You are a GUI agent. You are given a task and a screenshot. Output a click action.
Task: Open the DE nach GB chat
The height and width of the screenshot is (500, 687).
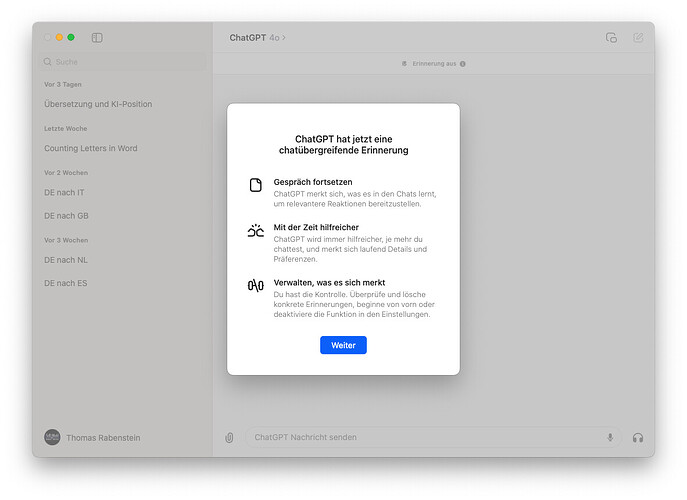click(x=66, y=216)
